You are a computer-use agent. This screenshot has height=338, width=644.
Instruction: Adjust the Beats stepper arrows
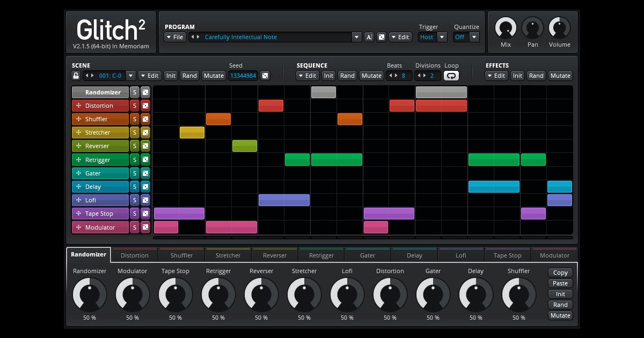(393, 76)
